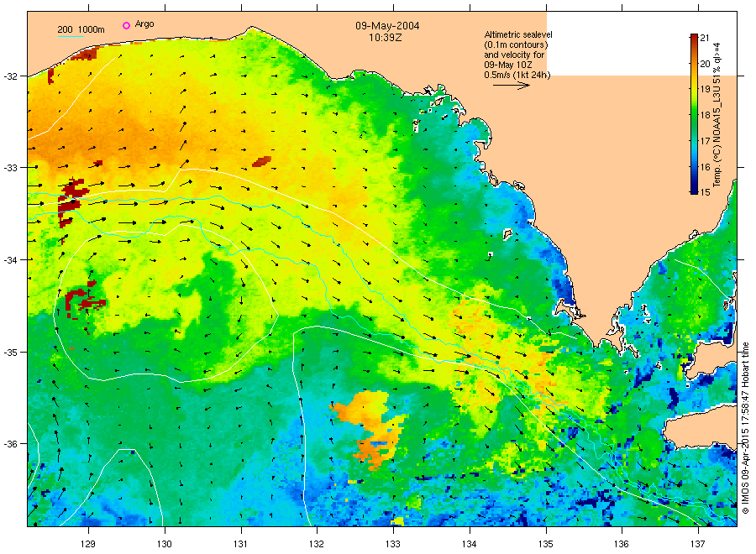Click the small dark red patch near 131E, 33S

(262, 161)
